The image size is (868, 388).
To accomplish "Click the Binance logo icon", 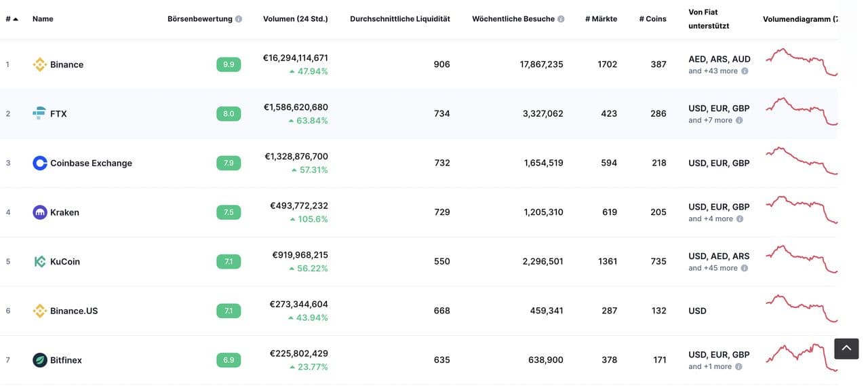I will pyautogui.click(x=40, y=64).
